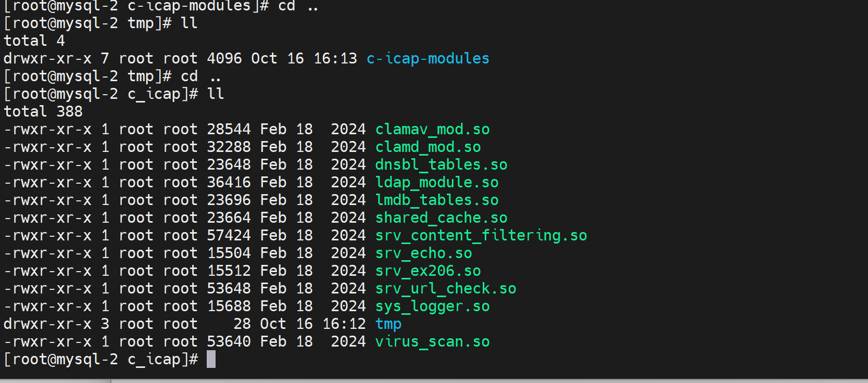
Task: Click the 16:12 timestamp of tmp
Action: click(344, 324)
